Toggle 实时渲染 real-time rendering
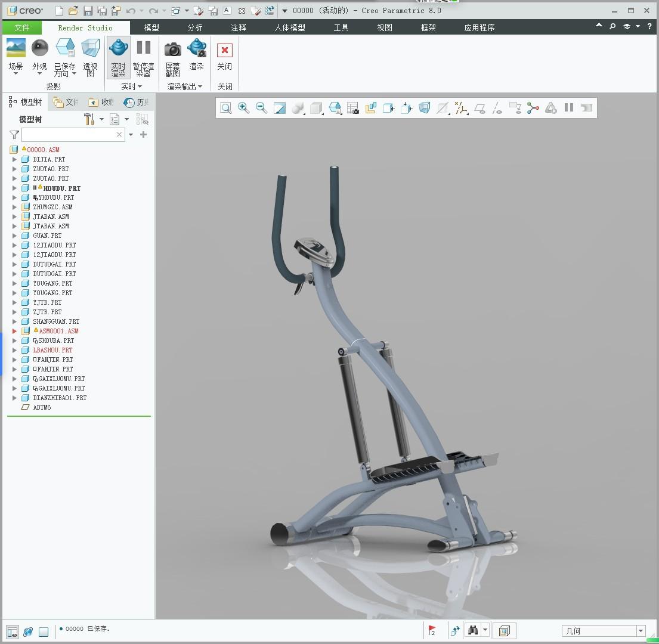 (x=119, y=57)
